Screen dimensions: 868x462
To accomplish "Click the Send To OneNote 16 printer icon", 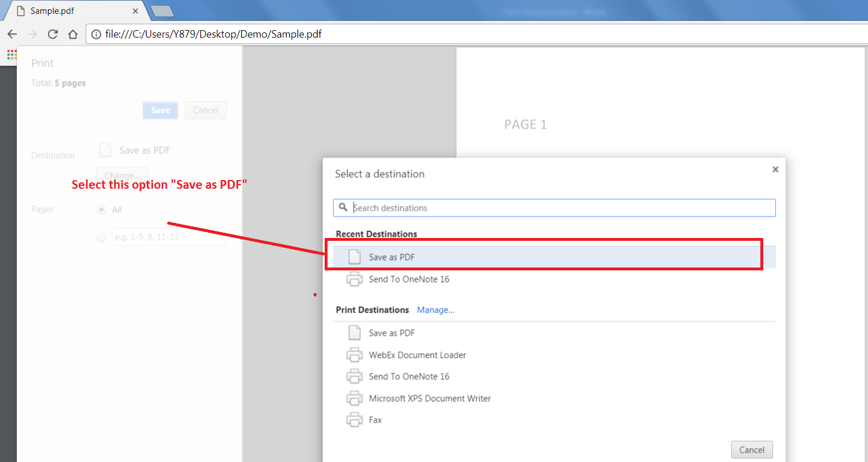I will pos(354,279).
